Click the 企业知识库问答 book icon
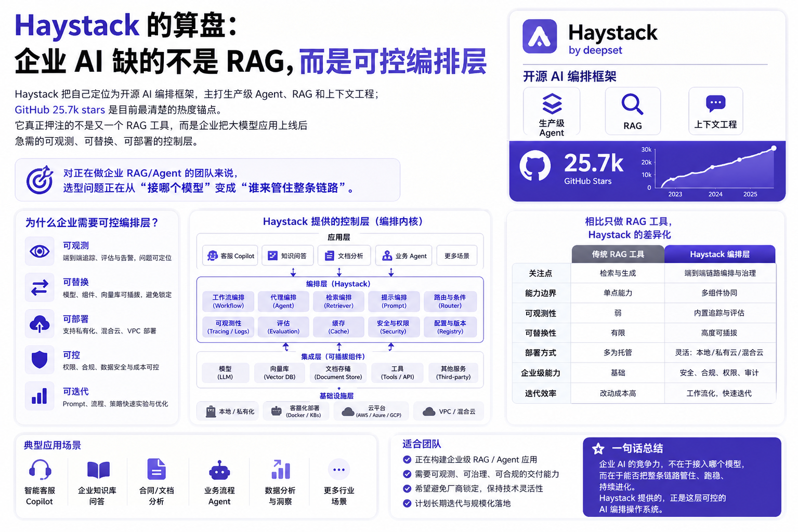 click(x=98, y=470)
